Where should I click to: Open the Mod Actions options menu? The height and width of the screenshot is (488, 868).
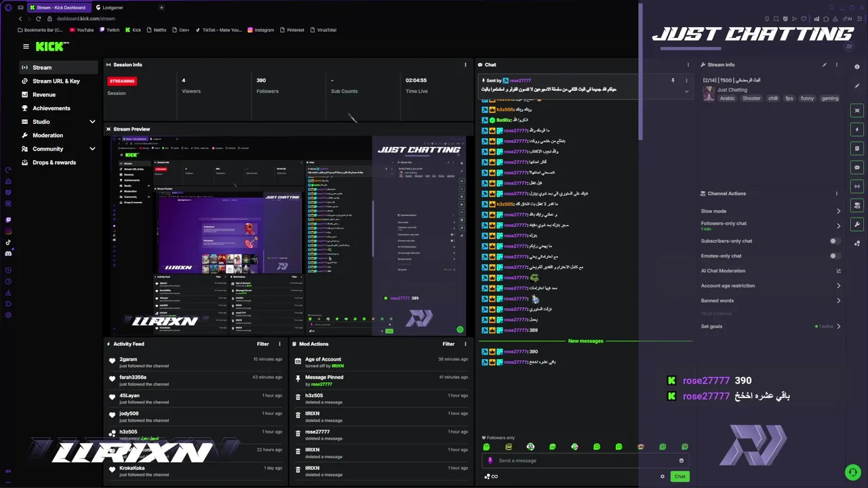click(465, 344)
